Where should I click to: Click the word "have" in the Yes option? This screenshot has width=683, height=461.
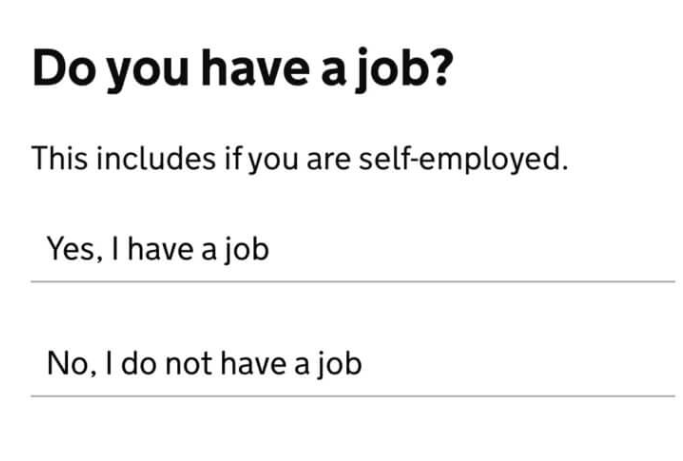pyautogui.click(x=160, y=249)
